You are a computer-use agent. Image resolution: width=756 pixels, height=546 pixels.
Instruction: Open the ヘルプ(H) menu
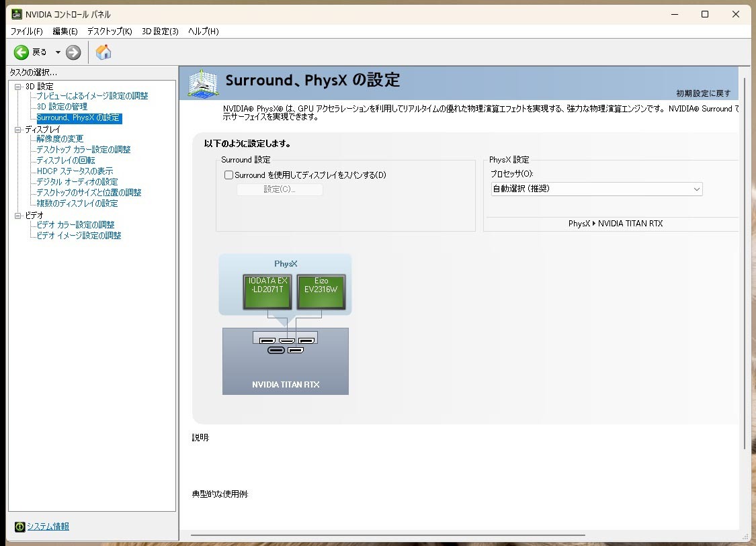click(204, 32)
